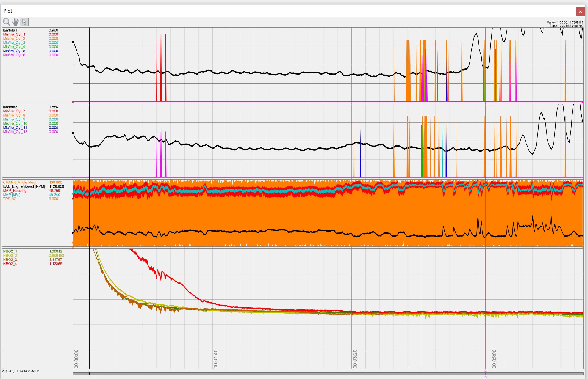Click marker 1 below the time axis

tap(90, 371)
